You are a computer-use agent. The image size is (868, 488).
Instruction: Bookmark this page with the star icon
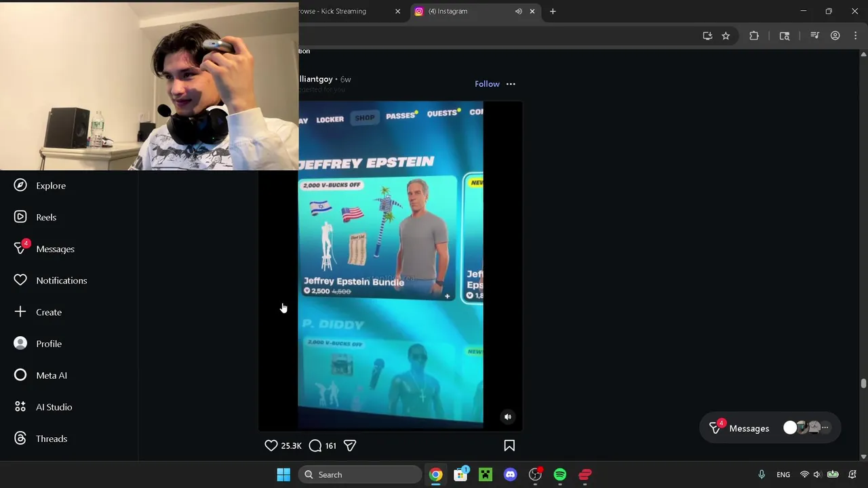(x=726, y=36)
